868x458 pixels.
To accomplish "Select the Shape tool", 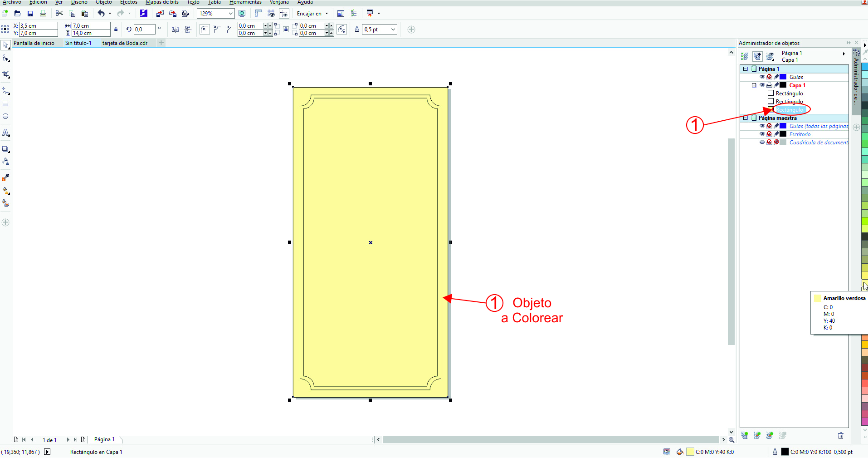I will tap(5, 59).
